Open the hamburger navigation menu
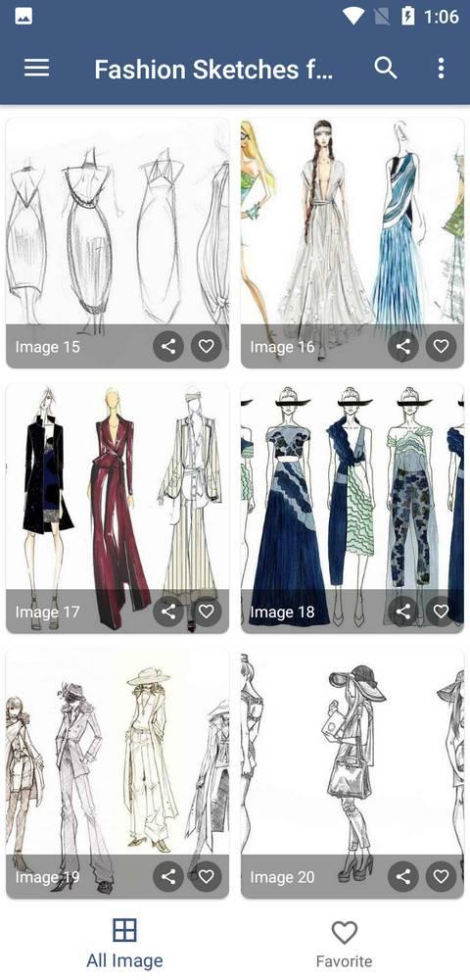 pyautogui.click(x=37, y=68)
